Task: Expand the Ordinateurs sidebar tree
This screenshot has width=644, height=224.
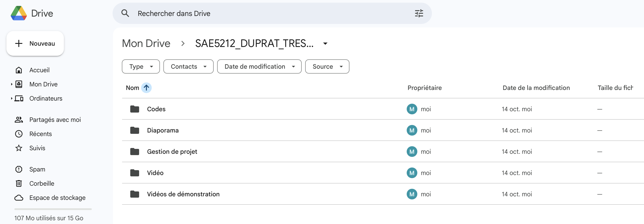Action: [11, 98]
